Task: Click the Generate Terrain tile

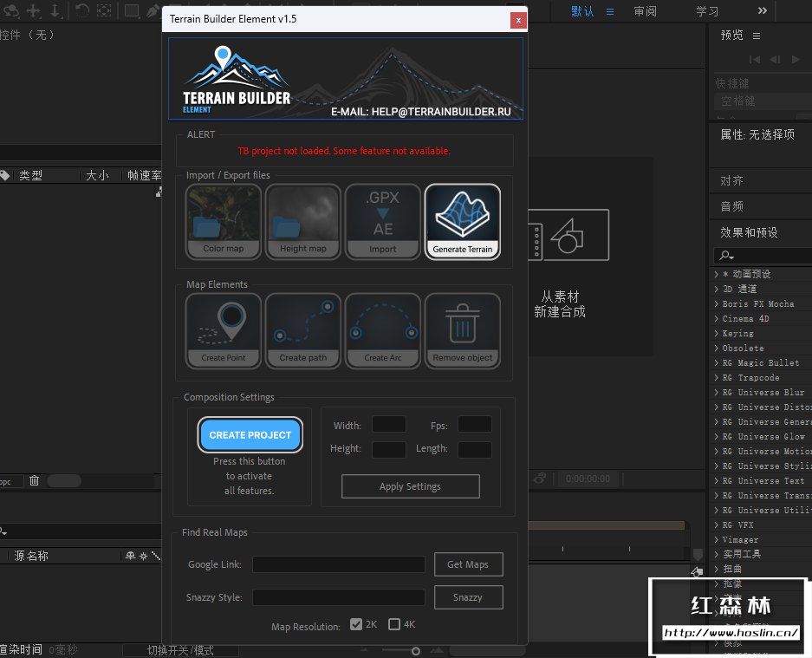Action: (x=463, y=221)
